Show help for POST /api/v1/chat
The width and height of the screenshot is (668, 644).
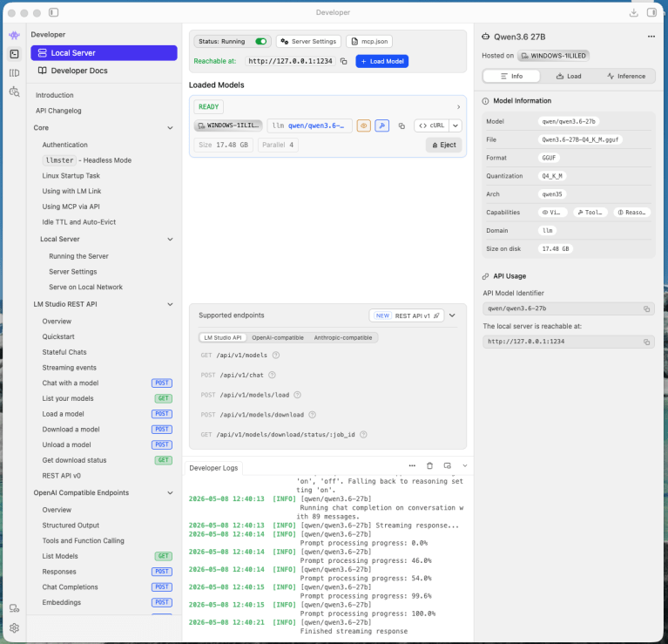click(272, 375)
